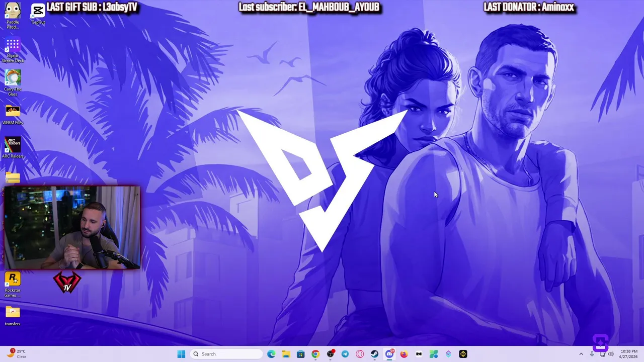The height and width of the screenshot is (362, 644).
Task: Open the network status tray icon
Action: [x=602, y=354]
